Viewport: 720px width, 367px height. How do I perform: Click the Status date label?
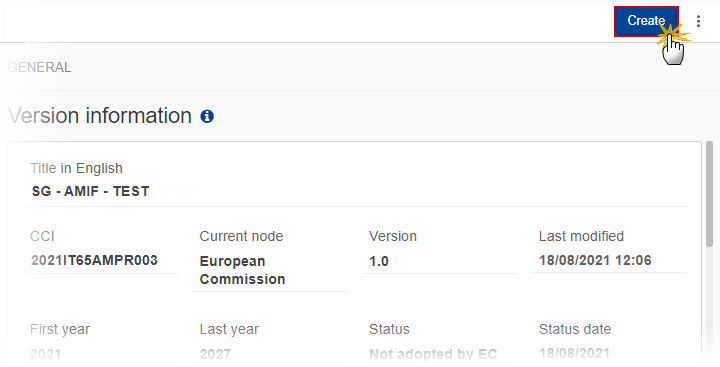[x=575, y=329]
